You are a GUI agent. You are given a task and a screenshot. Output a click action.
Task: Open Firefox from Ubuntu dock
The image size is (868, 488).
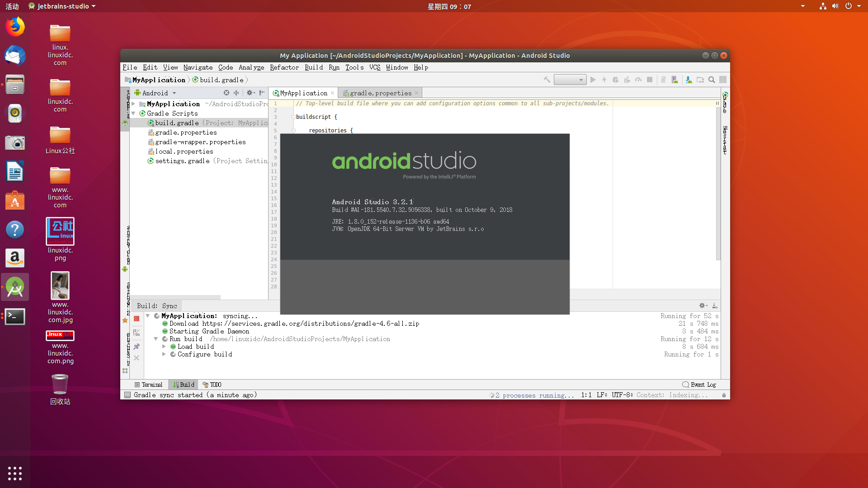15,27
